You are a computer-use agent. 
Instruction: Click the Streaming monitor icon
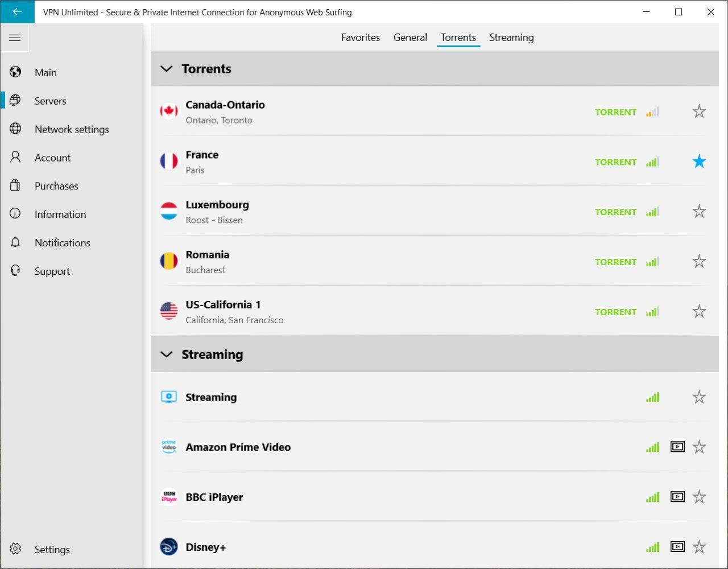(169, 397)
